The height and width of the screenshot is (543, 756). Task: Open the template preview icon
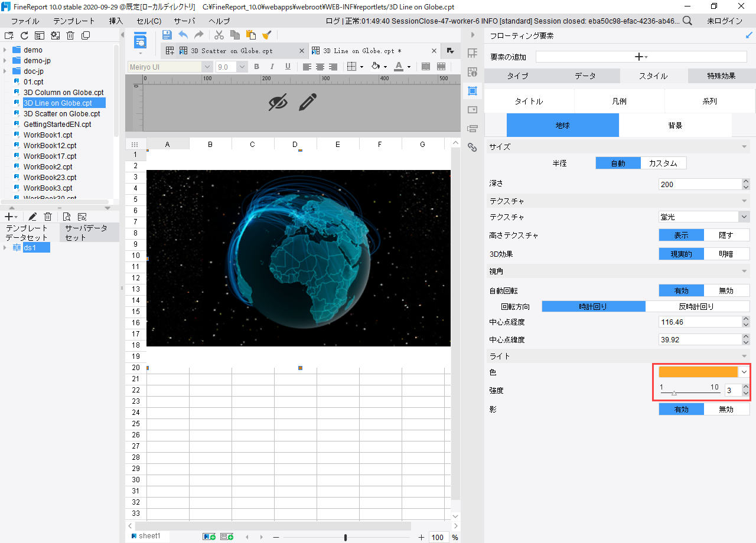tap(141, 41)
